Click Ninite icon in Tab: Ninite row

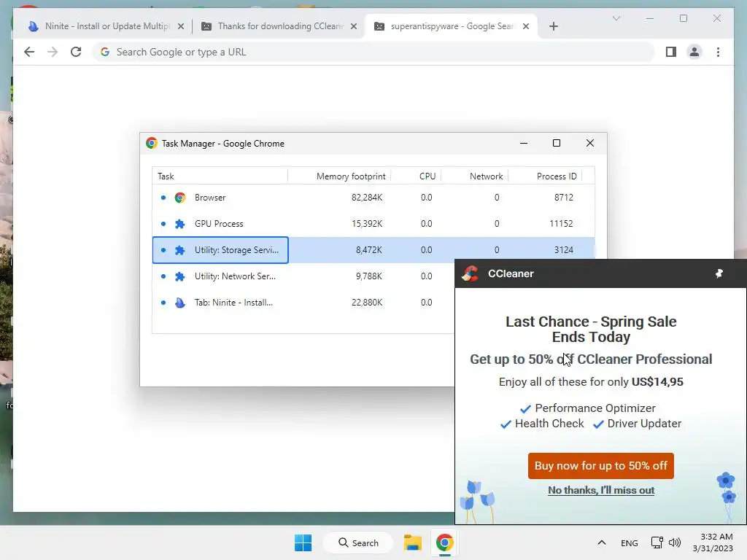click(179, 303)
